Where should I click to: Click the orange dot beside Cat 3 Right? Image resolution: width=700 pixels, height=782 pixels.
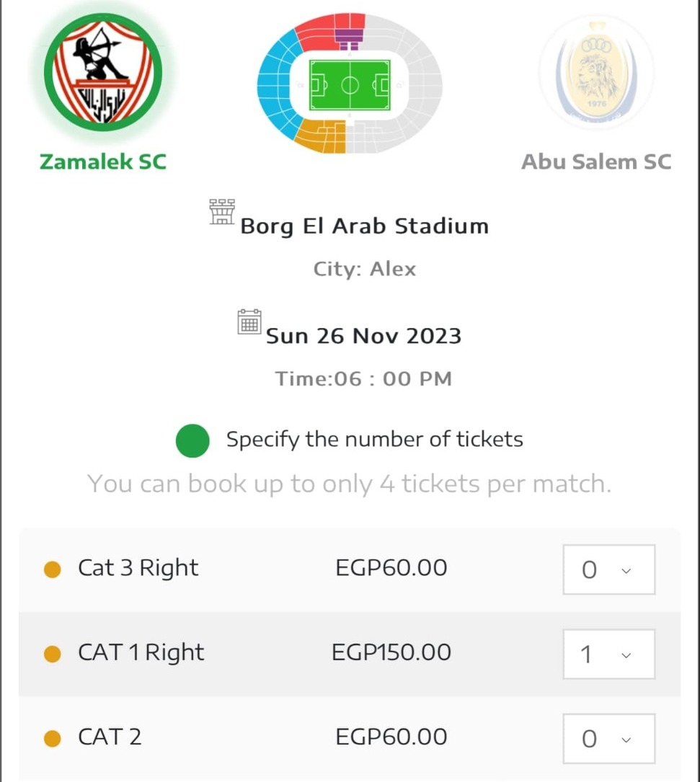coord(53,570)
